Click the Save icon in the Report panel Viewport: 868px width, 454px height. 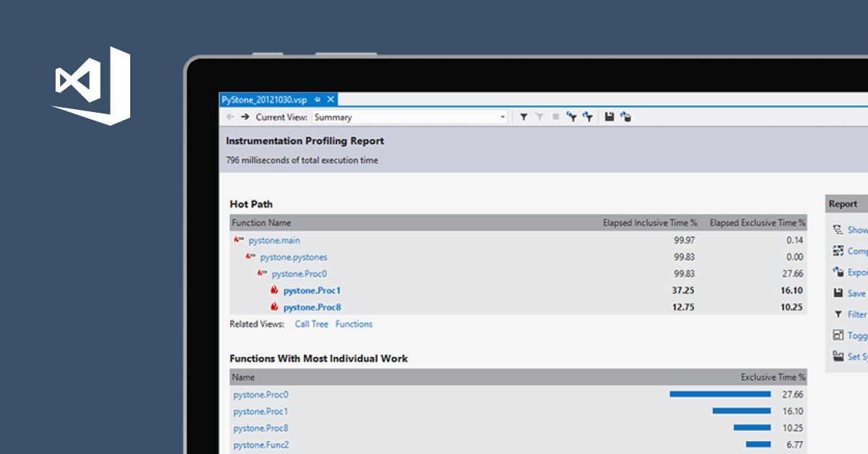click(x=838, y=294)
